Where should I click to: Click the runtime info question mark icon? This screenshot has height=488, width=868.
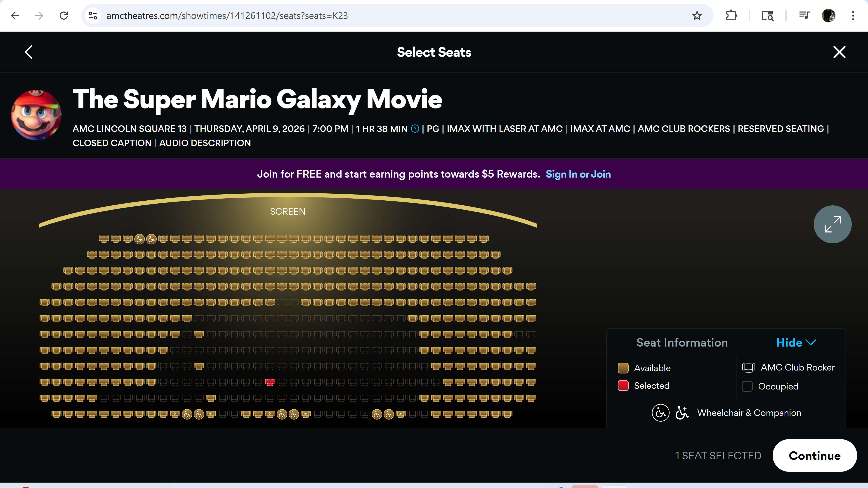point(415,129)
